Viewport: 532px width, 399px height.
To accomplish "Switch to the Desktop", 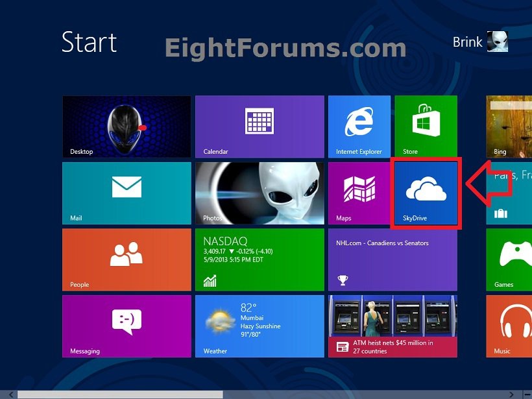I will click(127, 126).
